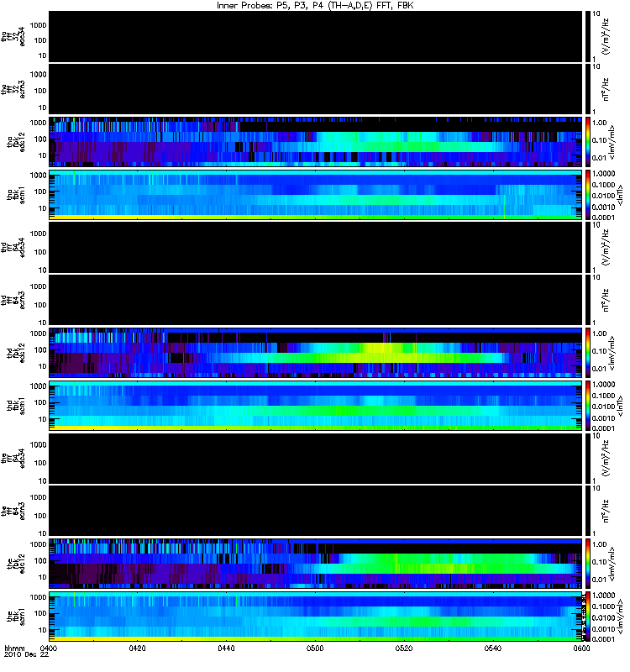Click the "thd fff 64 edc34" y-axis panel label
This screenshot has height=672, width=630.
point(13,247)
